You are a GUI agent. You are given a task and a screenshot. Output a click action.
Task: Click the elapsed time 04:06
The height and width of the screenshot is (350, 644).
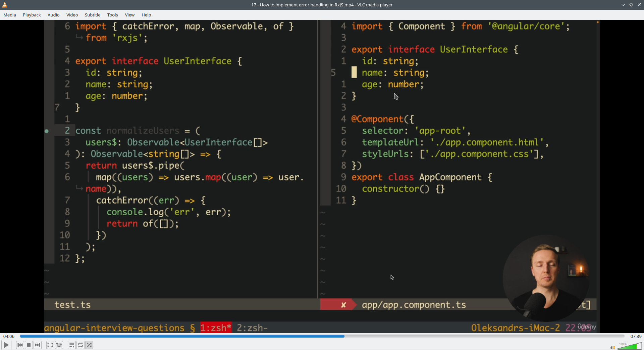pos(9,336)
